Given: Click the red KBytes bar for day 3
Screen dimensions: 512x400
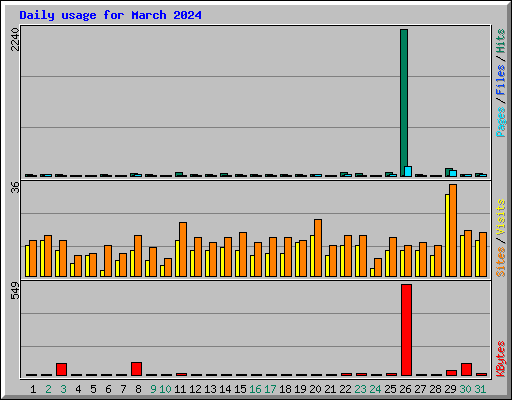Looking at the screenshot, I should (61, 369).
